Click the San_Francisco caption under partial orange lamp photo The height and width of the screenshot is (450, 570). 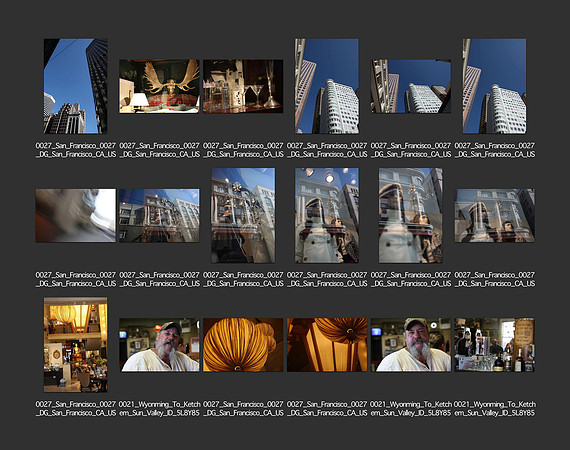coord(327,409)
